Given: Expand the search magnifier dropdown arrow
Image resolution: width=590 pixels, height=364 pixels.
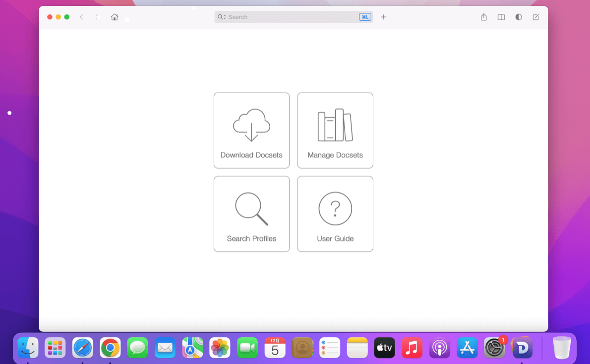Looking at the screenshot, I should (222, 17).
